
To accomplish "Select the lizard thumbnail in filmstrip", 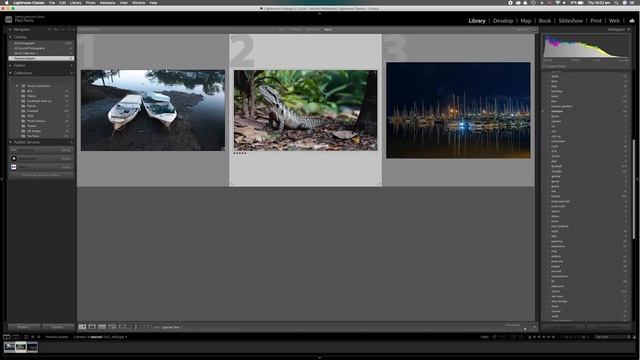I will (x=21, y=347).
